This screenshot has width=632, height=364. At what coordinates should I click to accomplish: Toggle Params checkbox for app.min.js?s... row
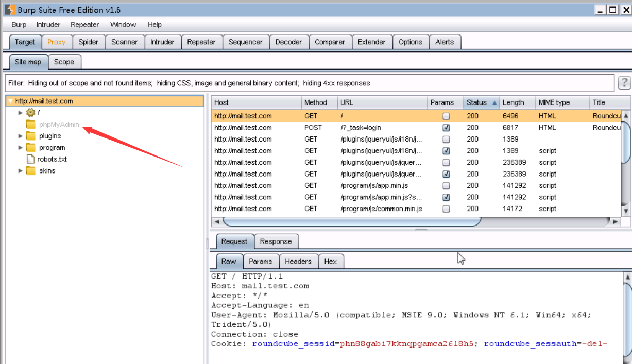pos(446,197)
